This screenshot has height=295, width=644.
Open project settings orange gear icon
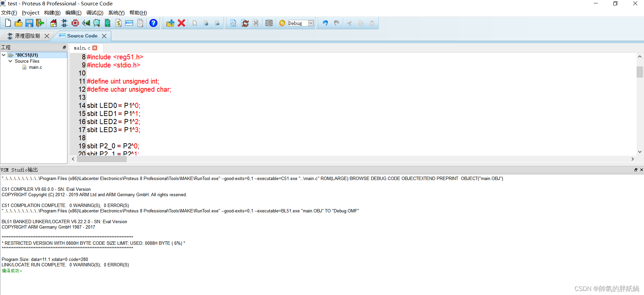tap(282, 23)
